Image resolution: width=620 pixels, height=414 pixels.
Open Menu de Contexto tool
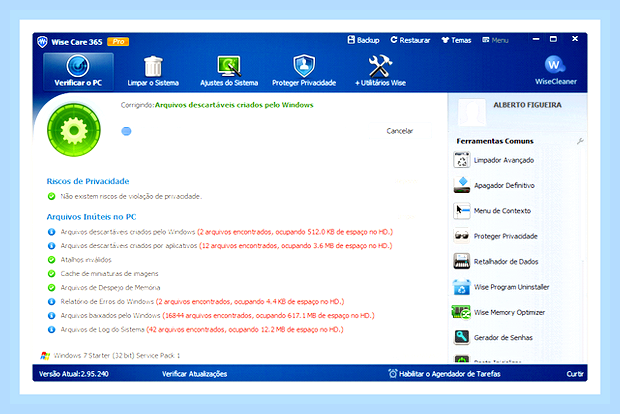coord(492,211)
